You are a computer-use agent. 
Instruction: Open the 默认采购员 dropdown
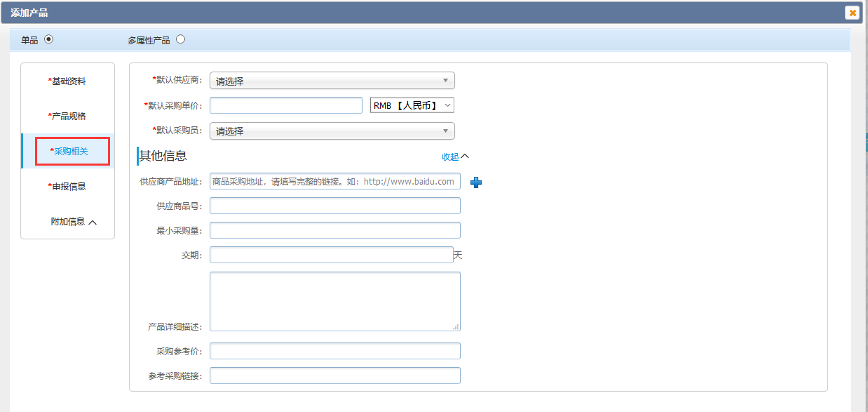point(332,131)
